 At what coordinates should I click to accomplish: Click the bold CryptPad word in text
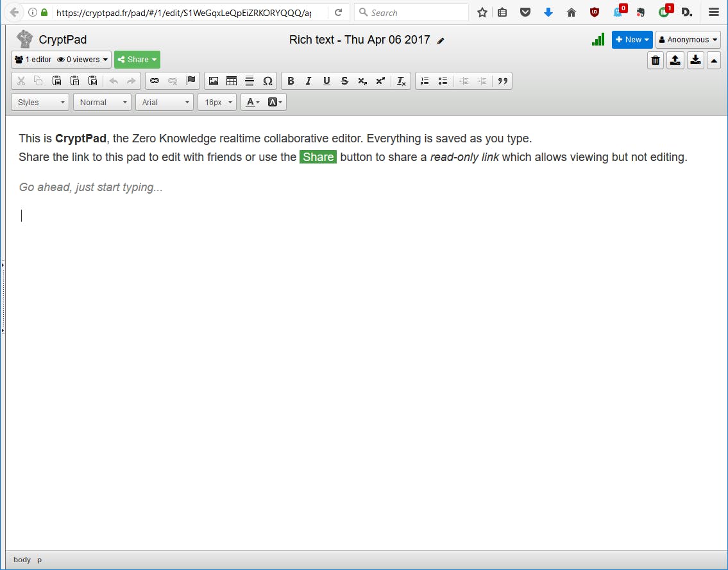tap(81, 138)
